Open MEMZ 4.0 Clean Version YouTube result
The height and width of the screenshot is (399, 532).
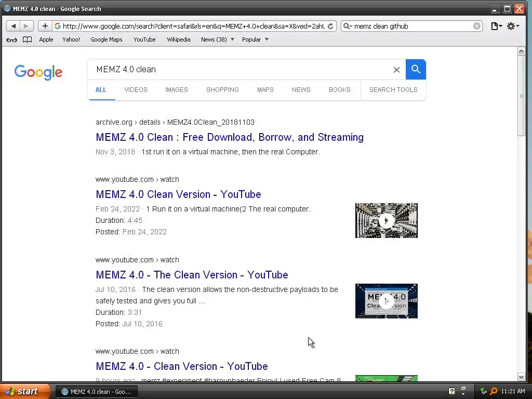click(x=179, y=194)
